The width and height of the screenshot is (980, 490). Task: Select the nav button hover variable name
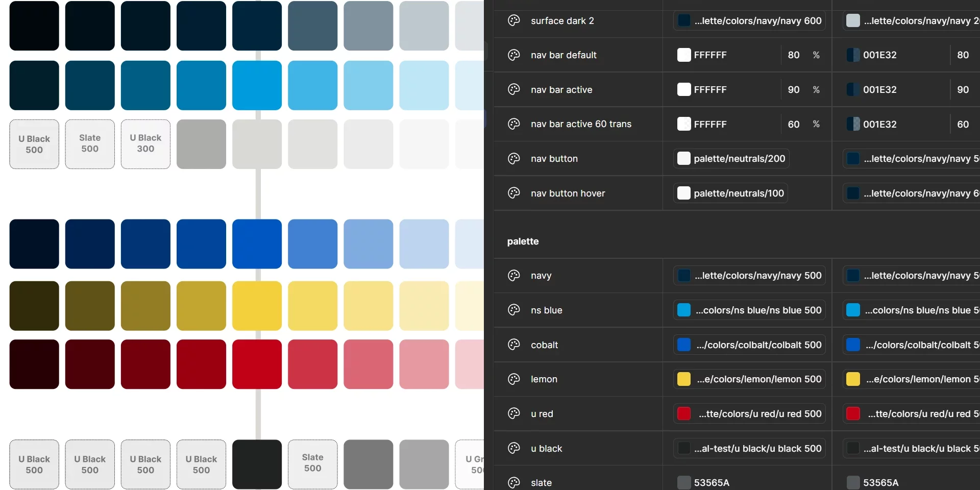[x=568, y=193]
